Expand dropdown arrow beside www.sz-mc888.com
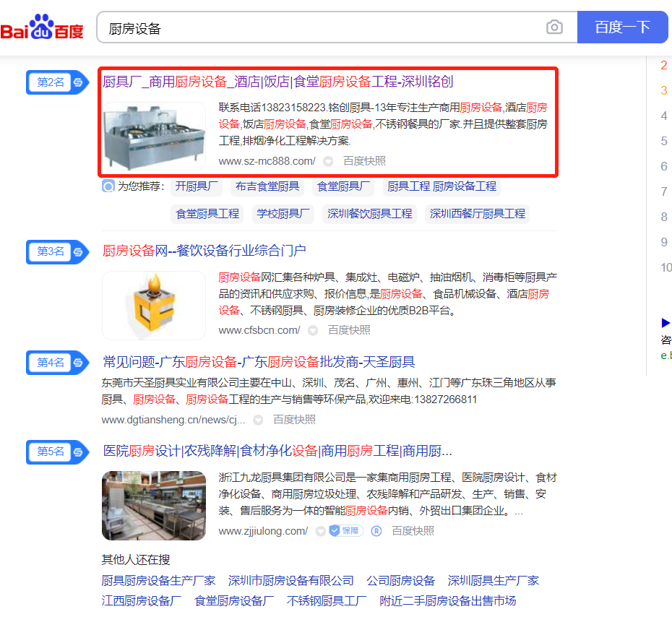The image size is (672, 617). [328, 162]
